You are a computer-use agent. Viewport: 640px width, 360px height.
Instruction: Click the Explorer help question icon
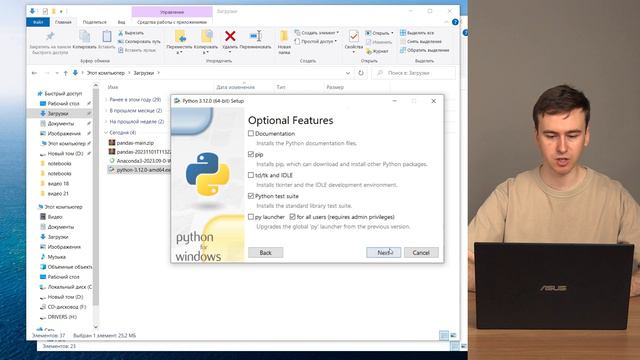coord(455,22)
